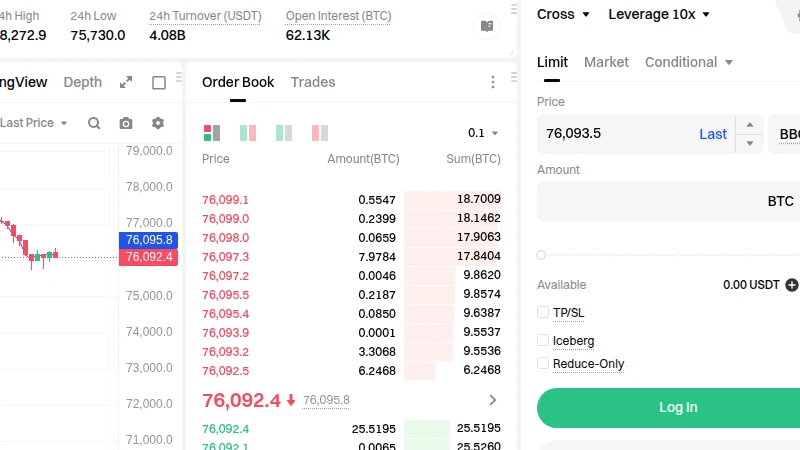Select combined buy/sell order book view icon
800x450 pixels.
(212, 133)
